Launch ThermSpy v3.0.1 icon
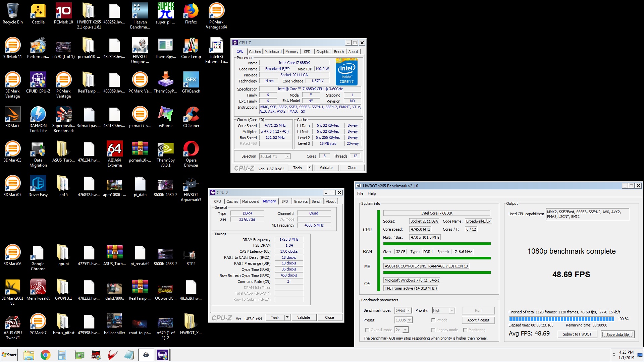Viewport: 644px width, 362px height. coord(165,154)
